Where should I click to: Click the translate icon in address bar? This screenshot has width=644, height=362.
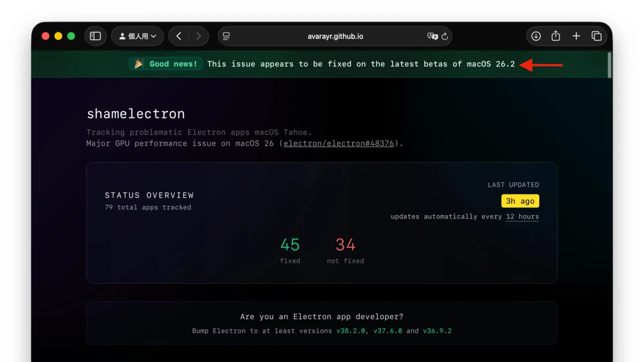[432, 36]
